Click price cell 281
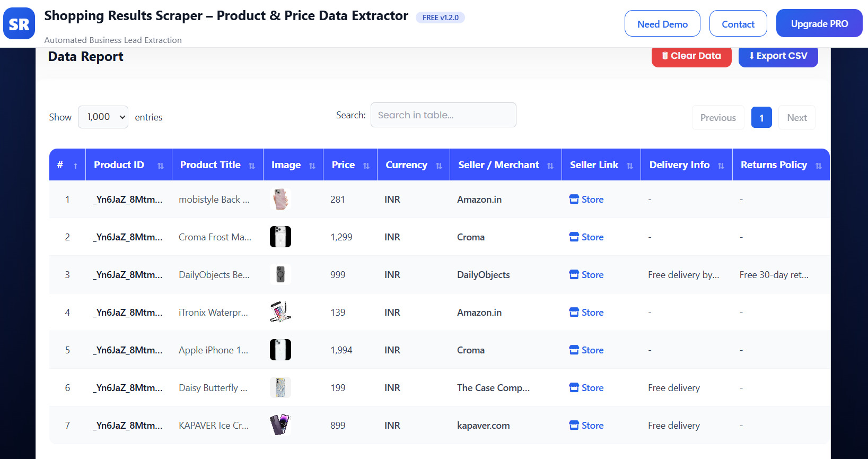This screenshot has height=459, width=868. [338, 200]
